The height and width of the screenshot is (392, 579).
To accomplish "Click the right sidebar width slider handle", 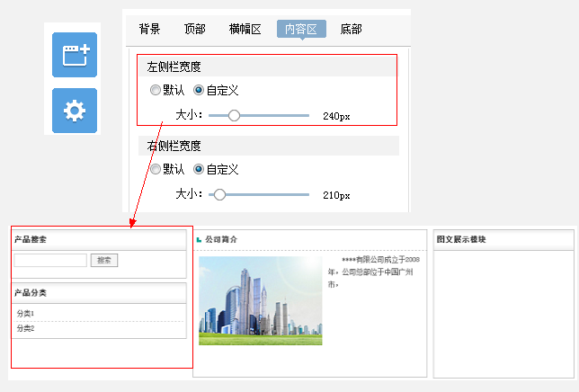I will [x=218, y=194].
